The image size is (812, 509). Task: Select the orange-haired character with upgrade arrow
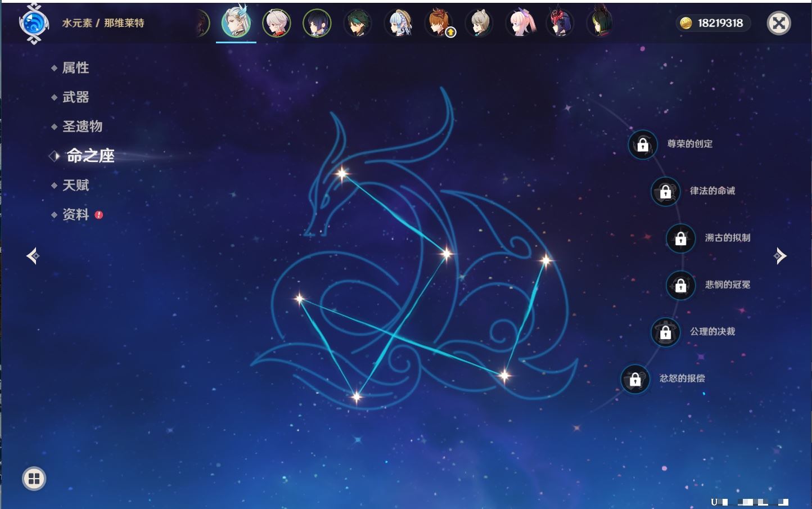439,23
